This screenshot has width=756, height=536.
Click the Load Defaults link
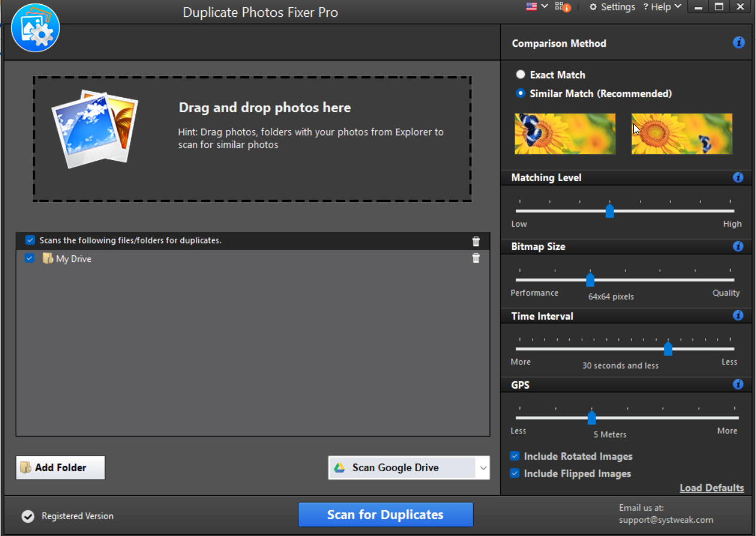coord(712,487)
